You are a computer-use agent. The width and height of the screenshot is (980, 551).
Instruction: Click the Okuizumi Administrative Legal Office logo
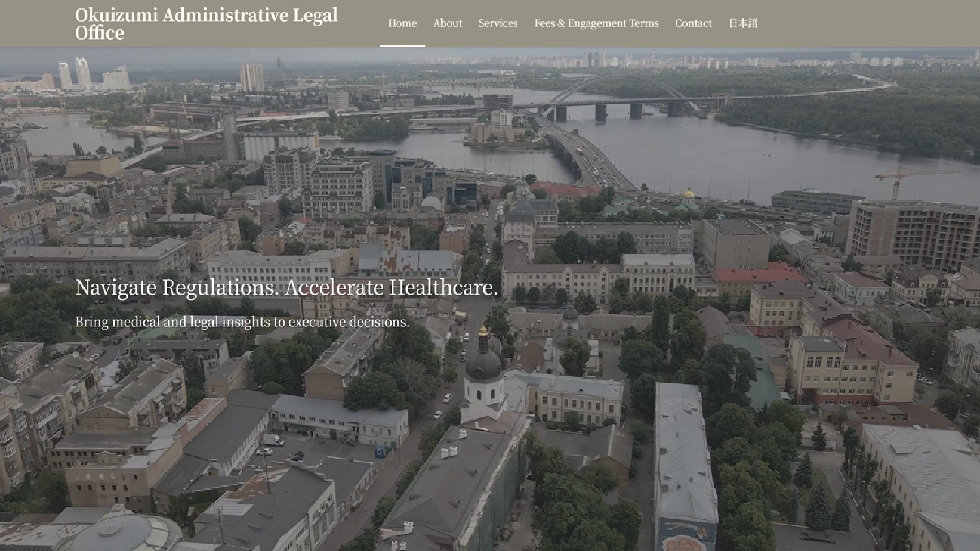pyautogui.click(x=206, y=23)
